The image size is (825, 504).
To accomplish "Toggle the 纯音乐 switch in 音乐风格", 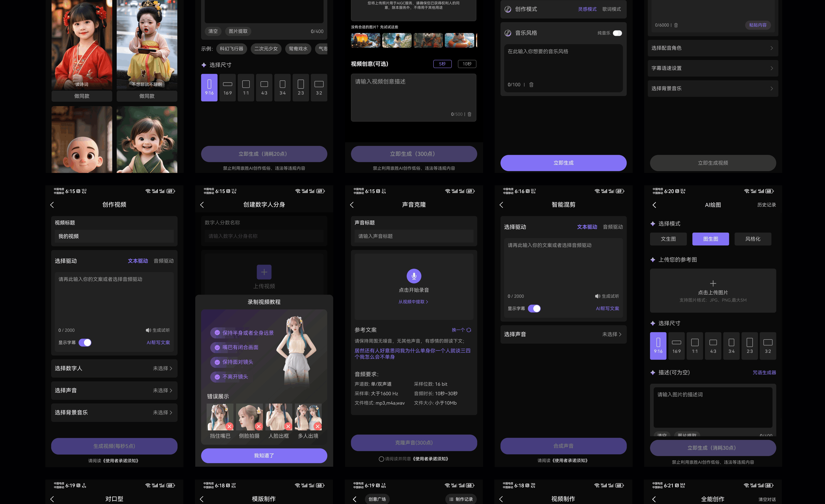I will 617,33.
